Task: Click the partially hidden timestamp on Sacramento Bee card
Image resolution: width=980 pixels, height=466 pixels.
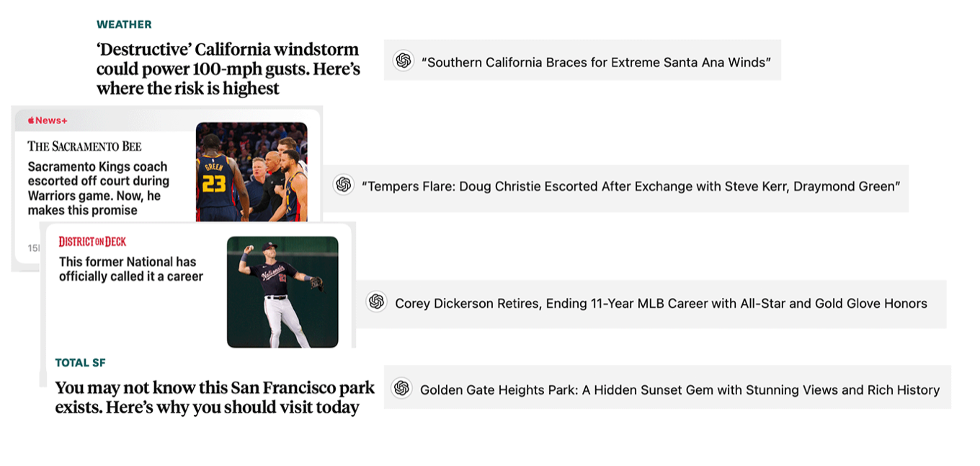Action: pyautogui.click(x=33, y=248)
